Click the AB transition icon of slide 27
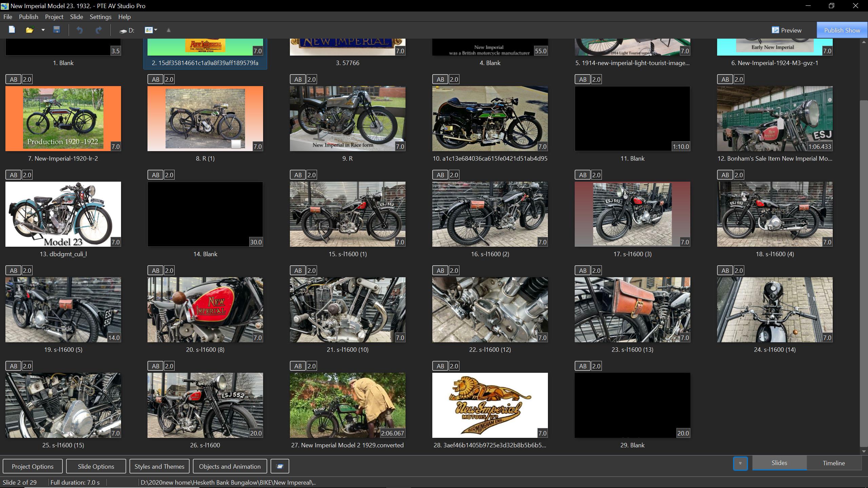Viewport: 868px width, 488px height. point(298,366)
